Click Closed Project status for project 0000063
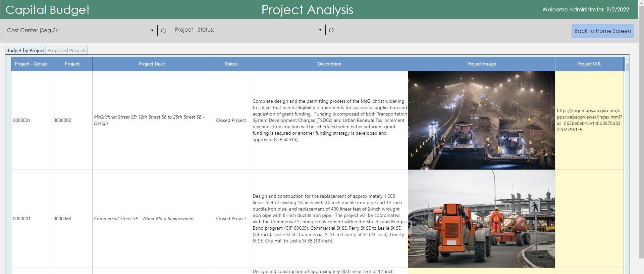This screenshot has width=644, height=274. [x=231, y=219]
